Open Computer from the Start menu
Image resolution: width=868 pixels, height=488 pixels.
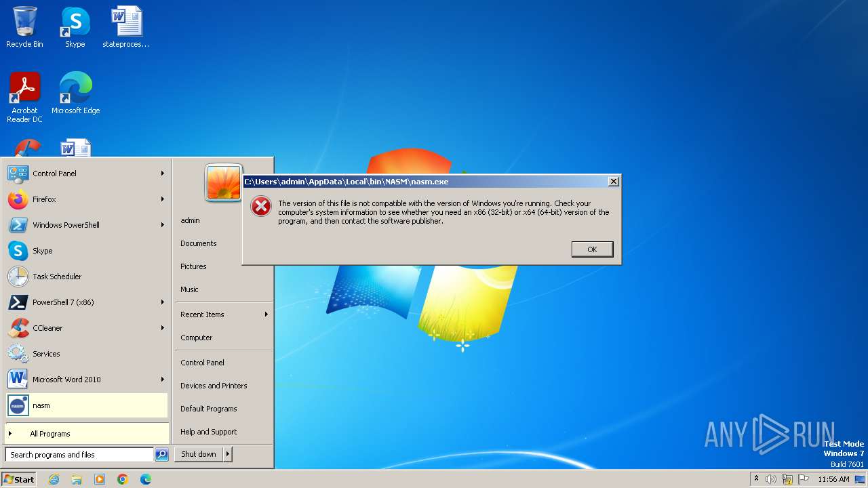click(x=197, y=338)
